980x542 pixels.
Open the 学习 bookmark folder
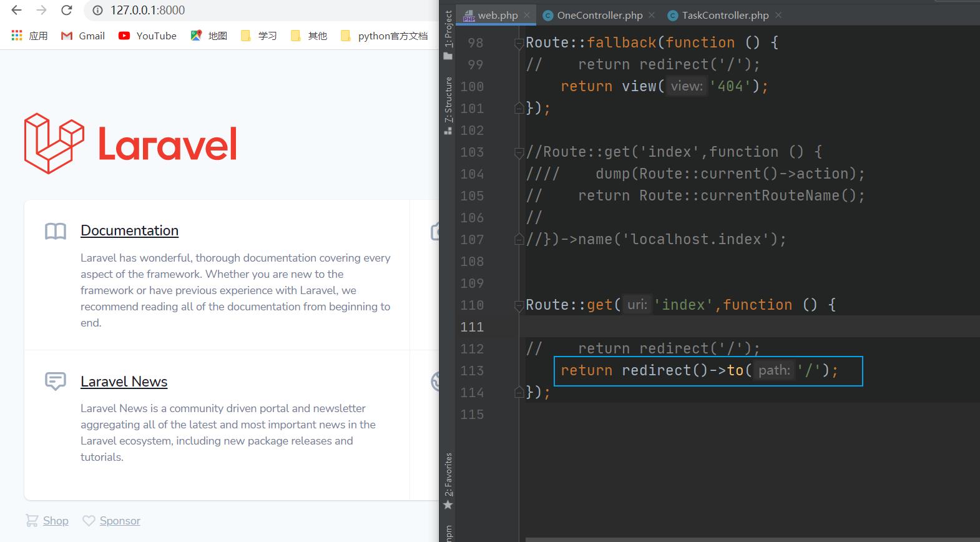pyautogui.click(x=259, y=36)
